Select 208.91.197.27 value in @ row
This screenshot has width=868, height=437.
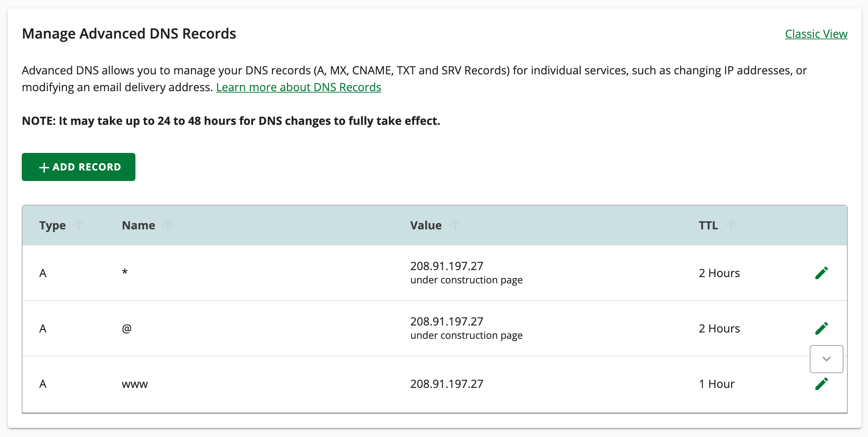point(447,322)
